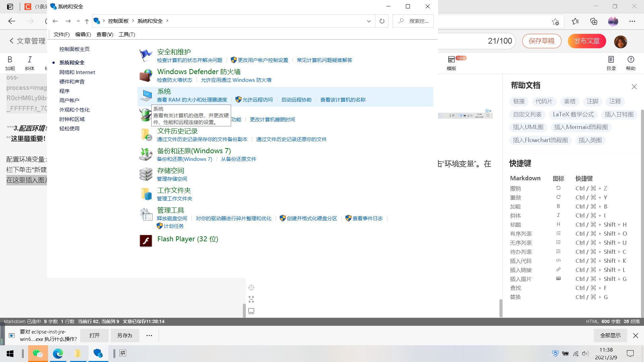Click the 发布文章 publish button
The image size is (644, 362).
(586, 41)
